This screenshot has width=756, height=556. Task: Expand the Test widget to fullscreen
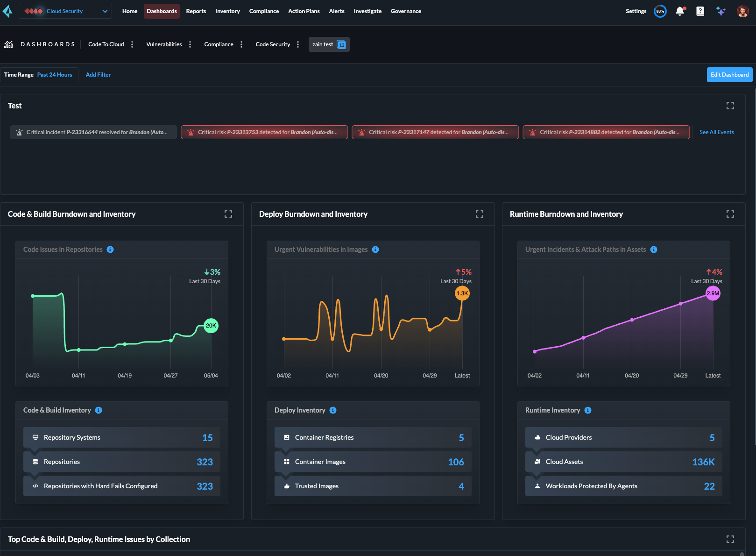point(730,106)
